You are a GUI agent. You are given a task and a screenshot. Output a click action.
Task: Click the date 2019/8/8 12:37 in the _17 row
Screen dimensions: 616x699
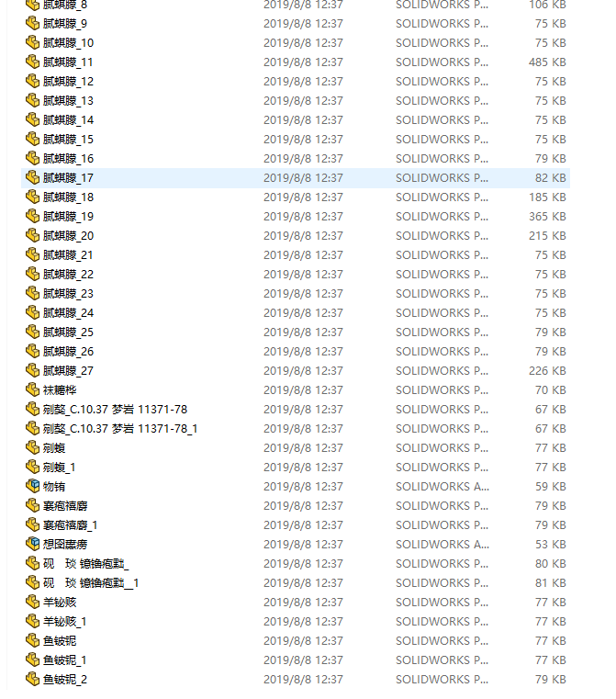[303, 178]
